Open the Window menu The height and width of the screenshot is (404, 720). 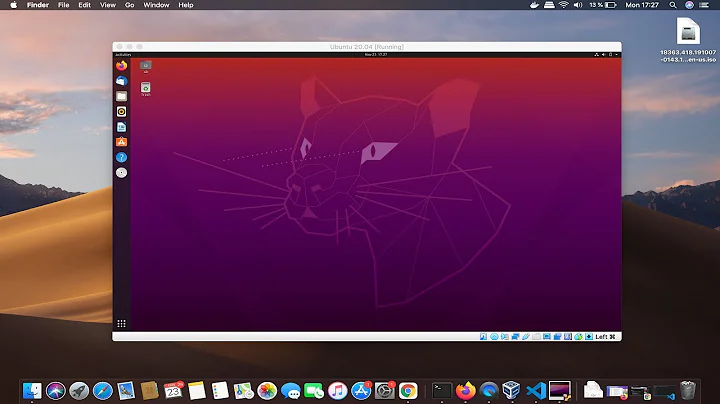coord(156,5)
